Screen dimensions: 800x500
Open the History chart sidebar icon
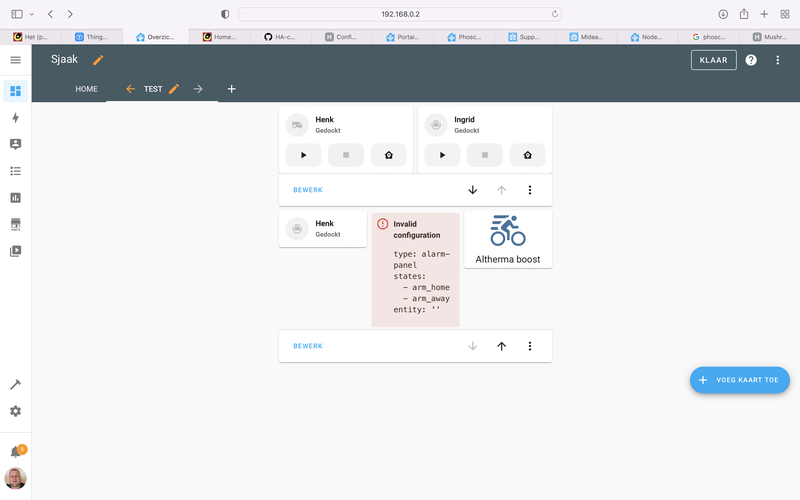(15, 197)
